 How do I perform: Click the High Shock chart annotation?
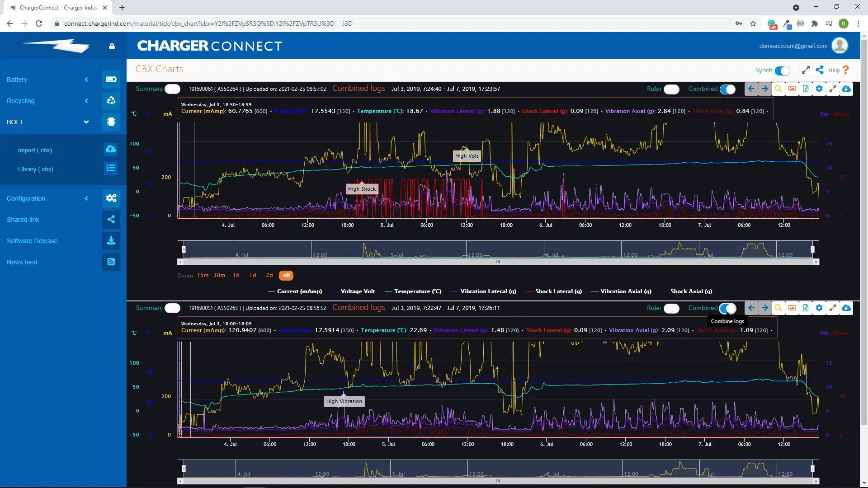click(x=362, y=189)
